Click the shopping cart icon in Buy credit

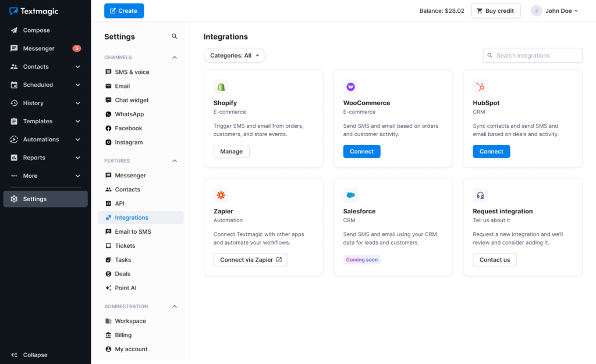coord(480,11)
